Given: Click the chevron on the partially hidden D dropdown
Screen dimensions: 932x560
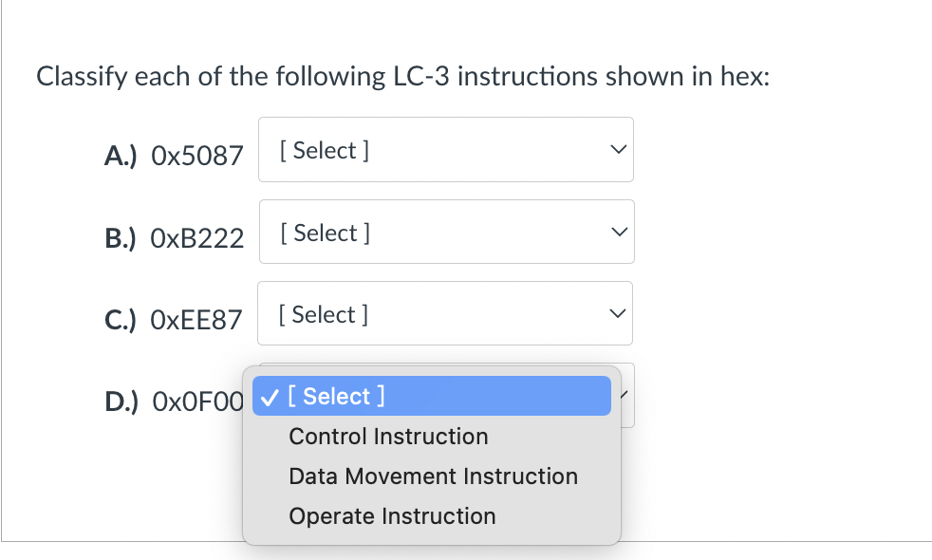Looking at the screenshot, I should click(625, 396).
